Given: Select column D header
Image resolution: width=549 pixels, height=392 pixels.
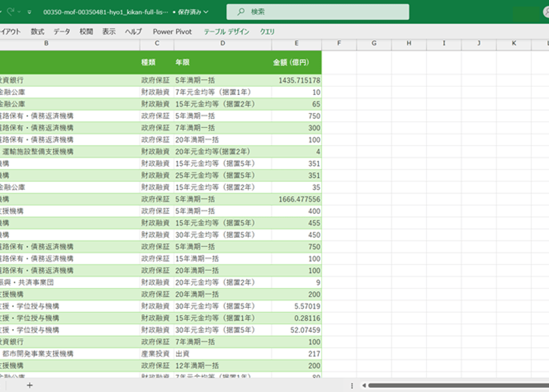Looking at the screenshot, I should [223, 43].
